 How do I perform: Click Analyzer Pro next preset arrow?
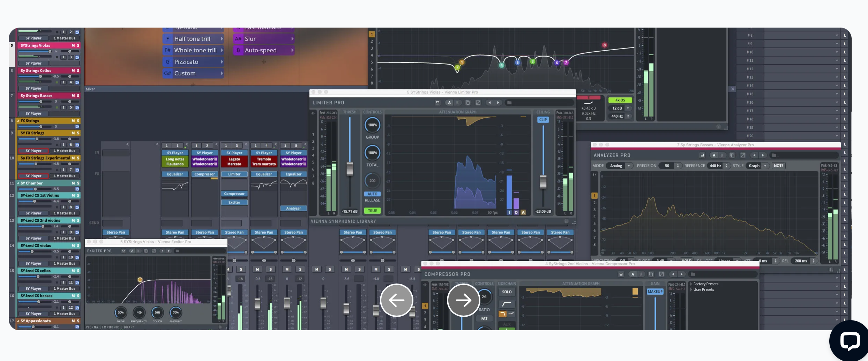coord(763,155)
